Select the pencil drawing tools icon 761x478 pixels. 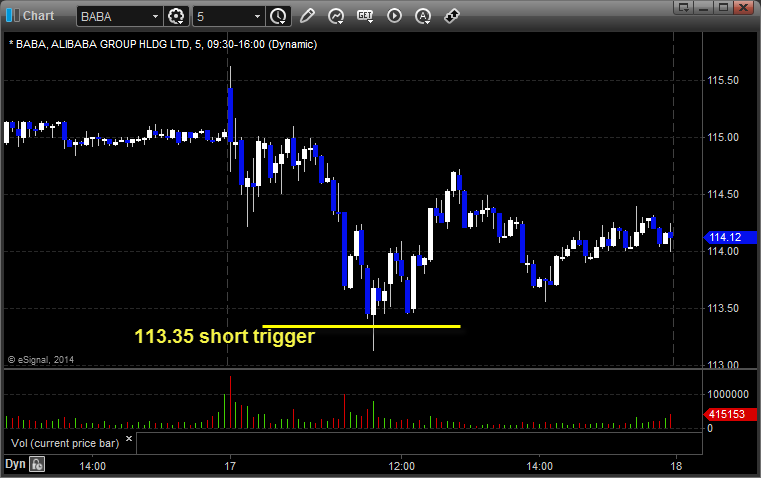click(307, 16)
